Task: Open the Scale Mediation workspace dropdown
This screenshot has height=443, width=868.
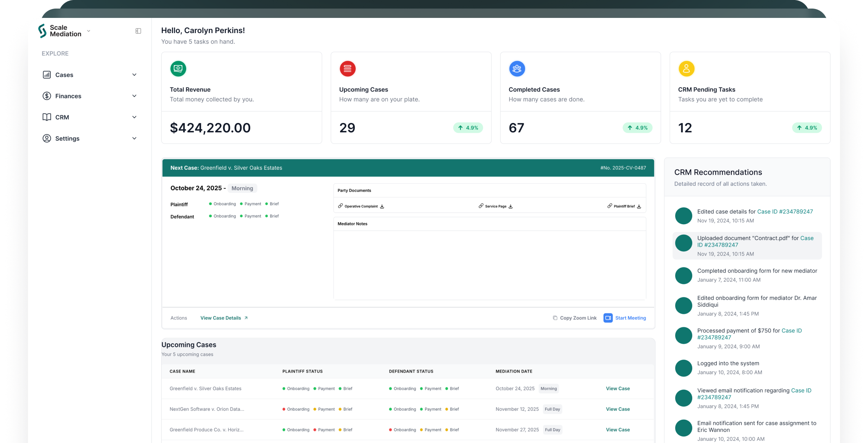Action: point(89,31)
